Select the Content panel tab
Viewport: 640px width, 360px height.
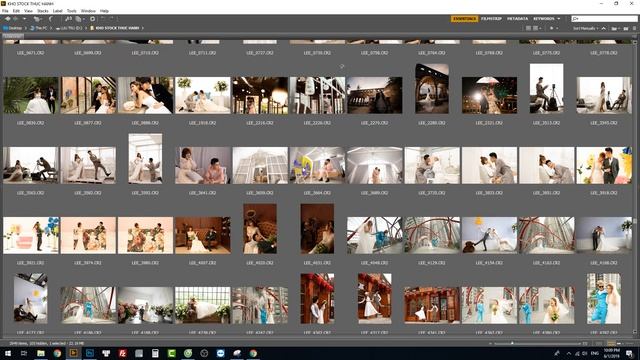[13, 36]
